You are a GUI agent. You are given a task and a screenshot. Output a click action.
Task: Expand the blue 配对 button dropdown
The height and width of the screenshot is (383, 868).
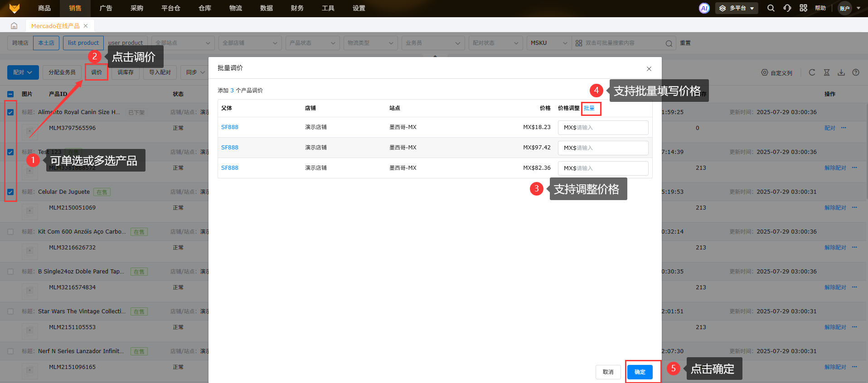tap(23, 72)
